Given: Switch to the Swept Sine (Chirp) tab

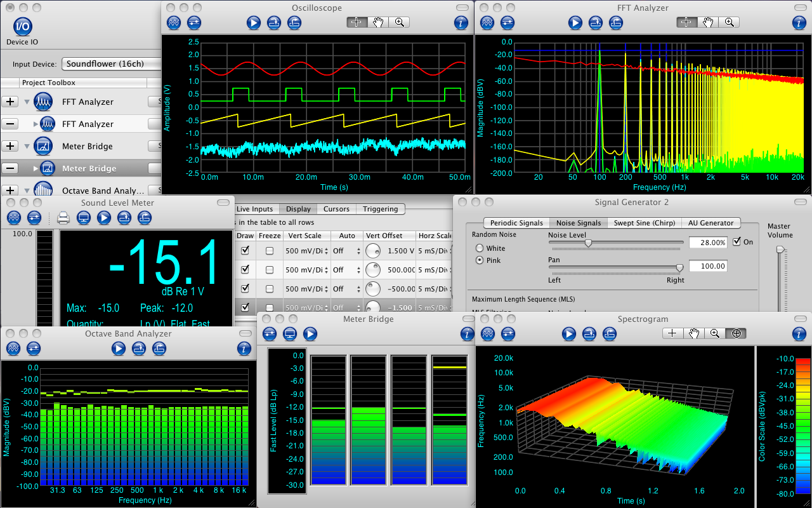Looking at the screenshot, I should [x=644, y=223].
